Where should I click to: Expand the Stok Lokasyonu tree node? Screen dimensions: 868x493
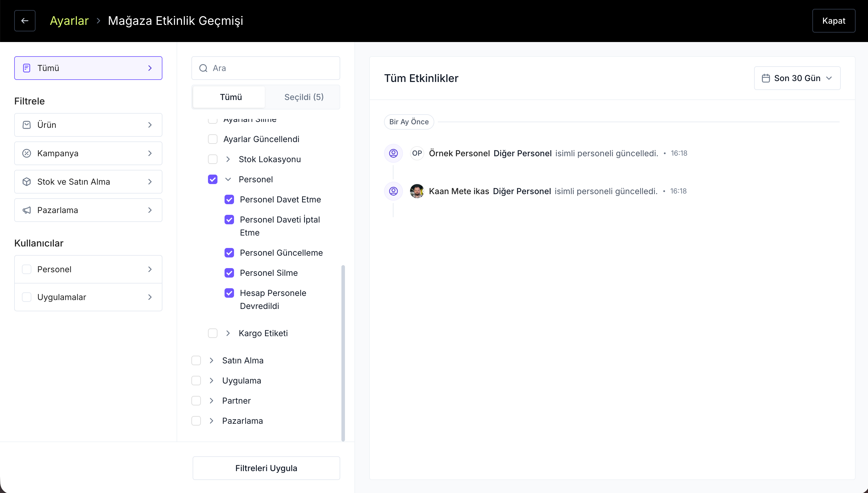[228, 159]
